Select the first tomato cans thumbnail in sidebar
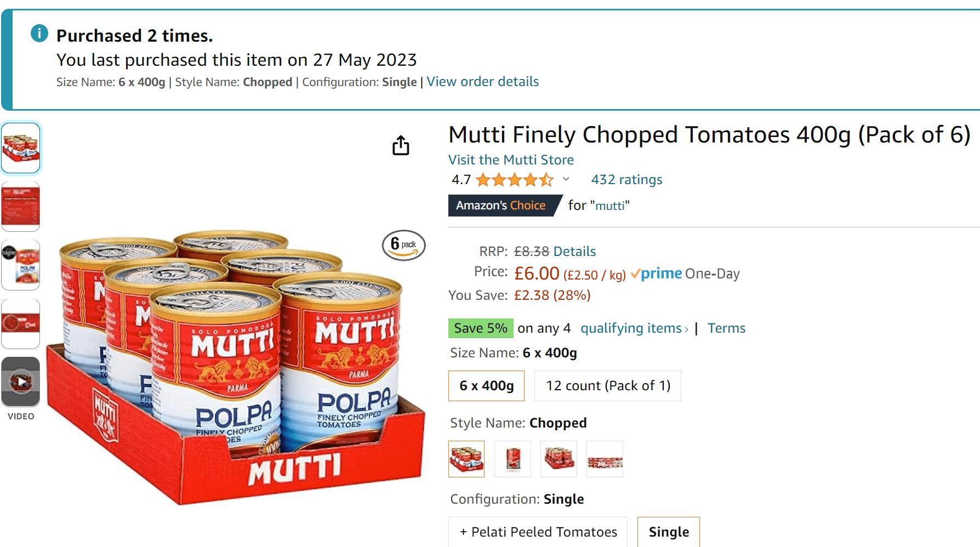This screenshot has width=980, height=547. tap(21, 148)
